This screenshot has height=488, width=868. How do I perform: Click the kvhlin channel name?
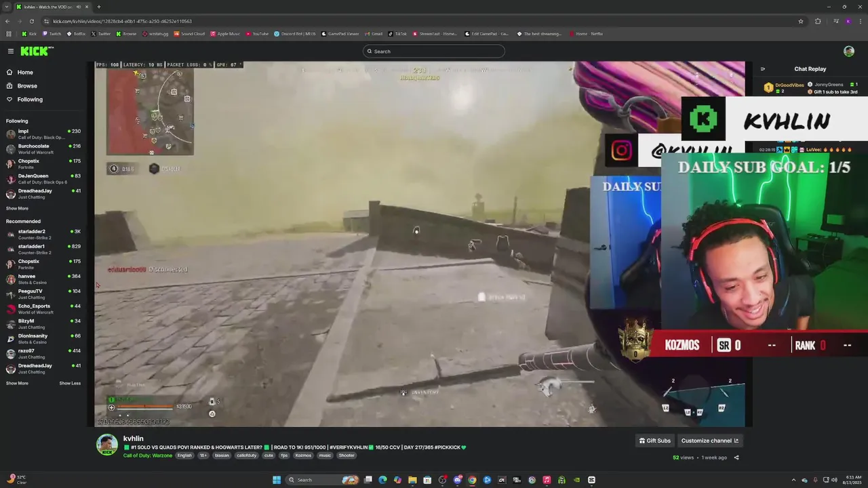[134, 439]
